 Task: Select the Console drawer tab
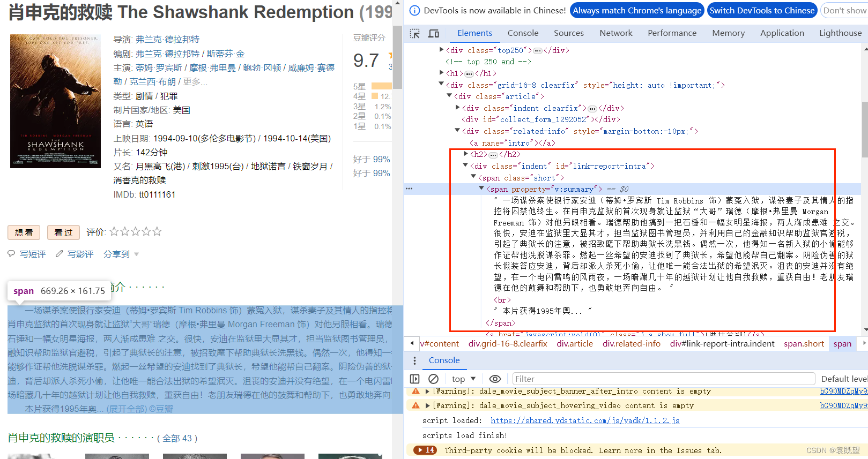444,360
